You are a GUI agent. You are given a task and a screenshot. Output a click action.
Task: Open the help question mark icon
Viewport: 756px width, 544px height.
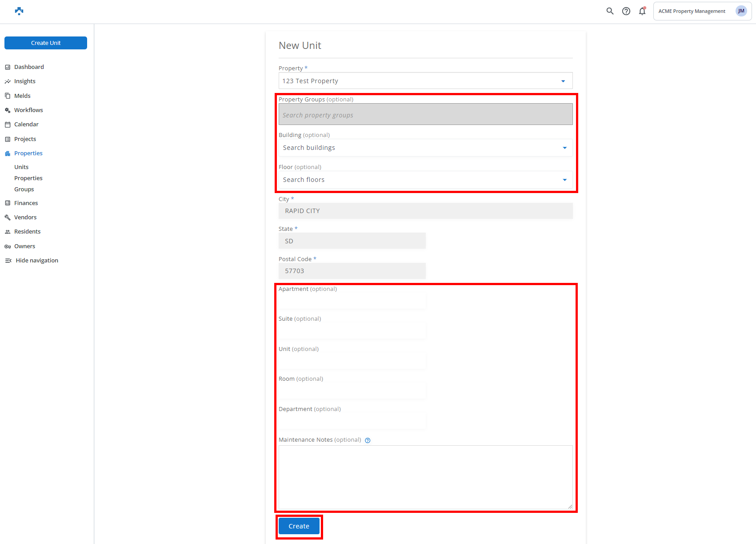(626, 11)
